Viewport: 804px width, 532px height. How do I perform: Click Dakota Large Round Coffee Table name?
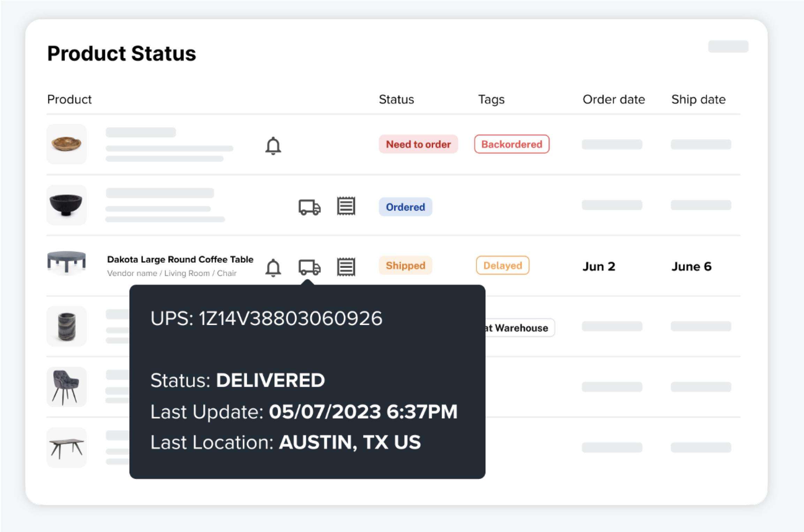click(180, 260)
